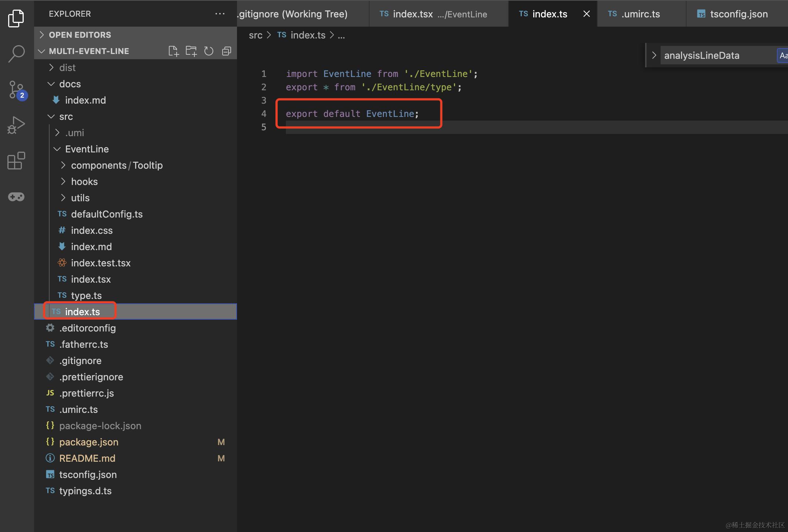The image size is (788, 532).
Task: Open the Extensions view icon
Action: (x=16, y=161)
